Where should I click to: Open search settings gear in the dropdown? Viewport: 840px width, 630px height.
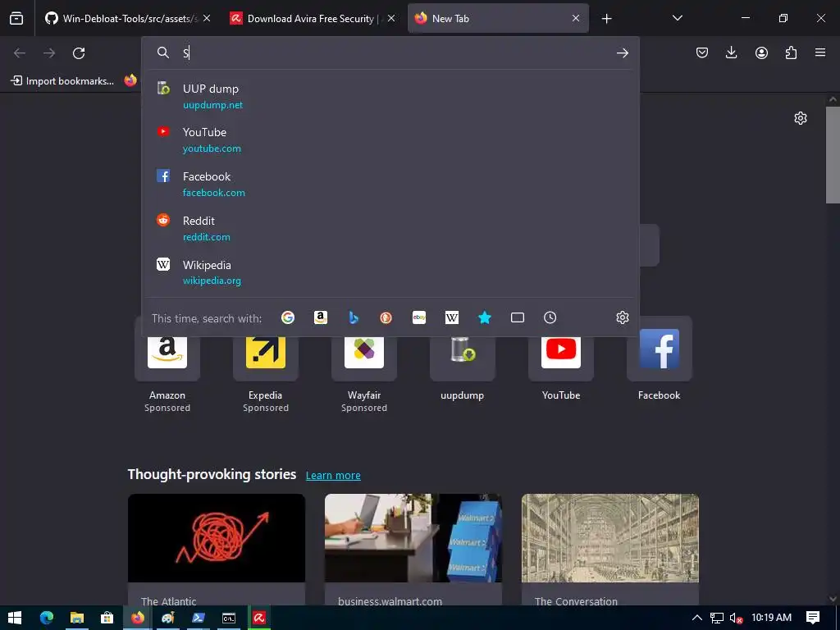click(x=622, y=317)
